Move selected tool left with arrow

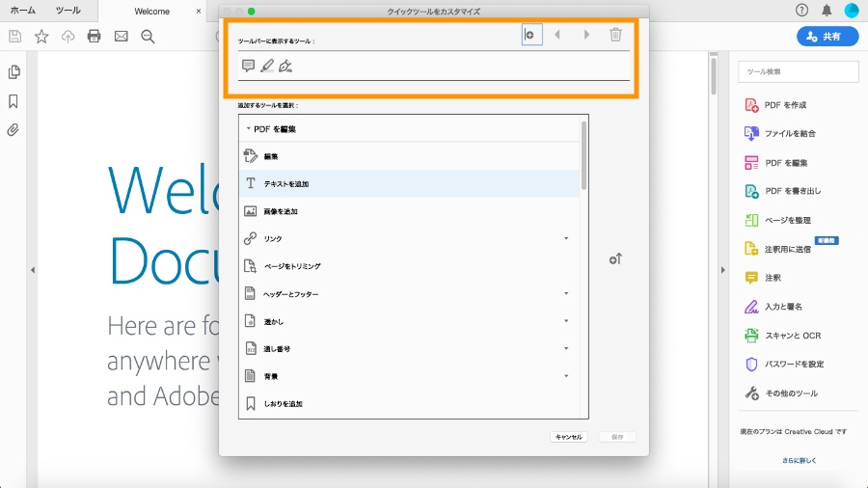(x=557, y=35)
